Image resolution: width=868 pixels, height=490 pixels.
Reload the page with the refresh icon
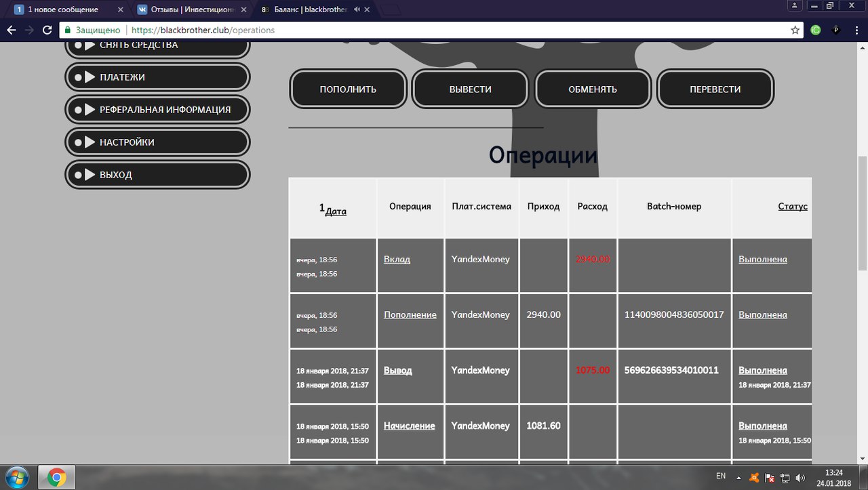[x=47, y=30]
